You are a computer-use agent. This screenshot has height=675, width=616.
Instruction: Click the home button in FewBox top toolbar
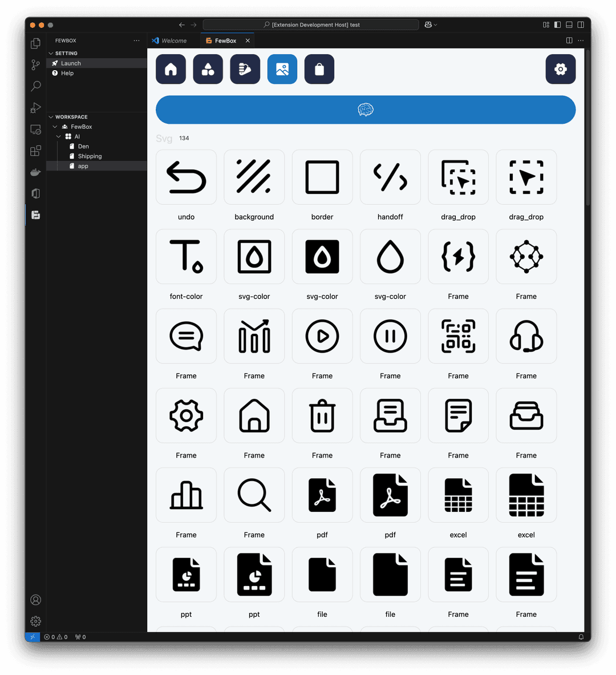171,69
